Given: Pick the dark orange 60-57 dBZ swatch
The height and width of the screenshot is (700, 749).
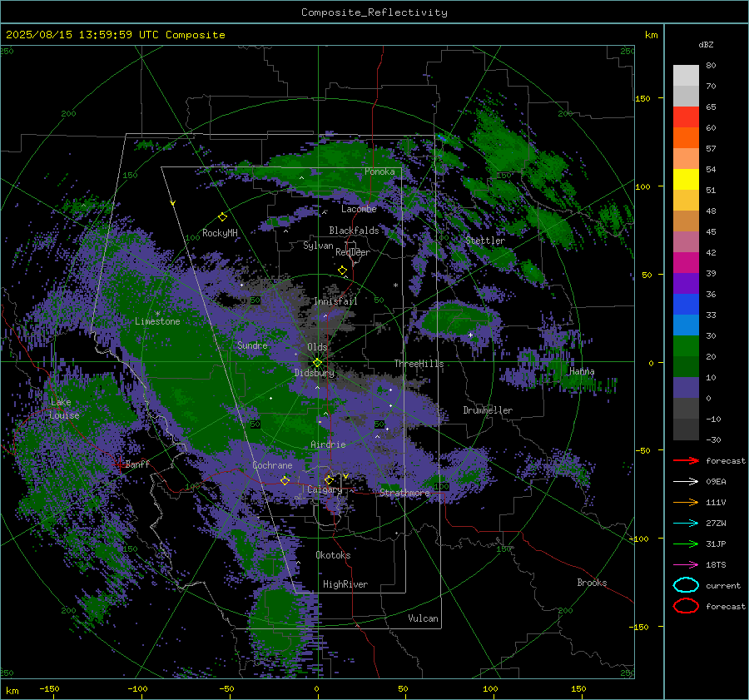Looking at the screenshot, I should pyautogui.click(x=686, y=137).
